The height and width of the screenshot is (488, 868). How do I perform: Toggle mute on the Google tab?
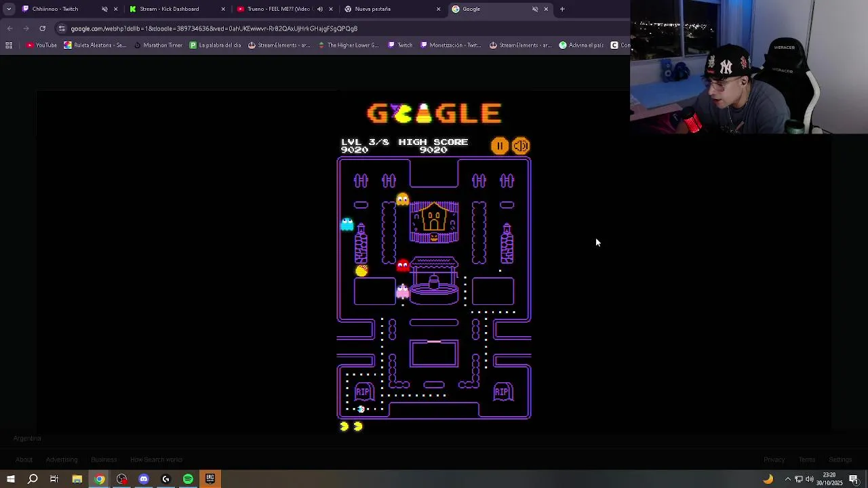(535, 9)
